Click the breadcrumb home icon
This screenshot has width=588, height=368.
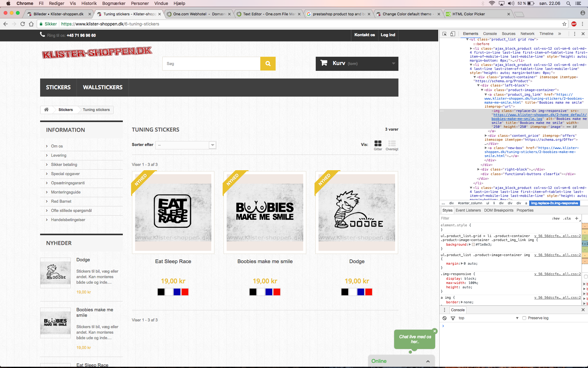click(47, 109)
